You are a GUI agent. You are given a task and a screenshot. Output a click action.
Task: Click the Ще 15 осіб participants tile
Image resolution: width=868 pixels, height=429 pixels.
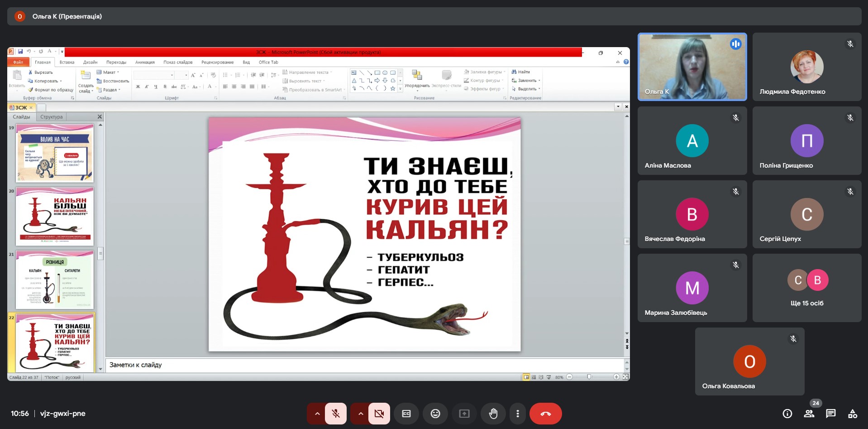(806, 288)
